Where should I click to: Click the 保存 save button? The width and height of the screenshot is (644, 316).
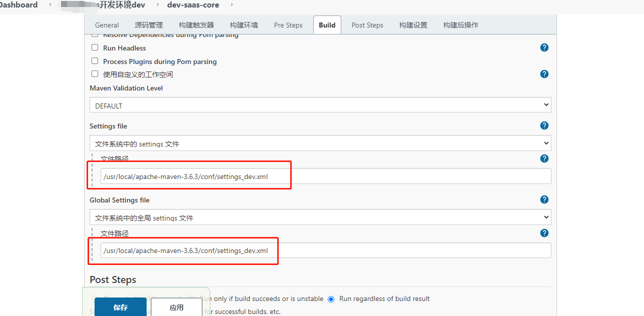121,307
